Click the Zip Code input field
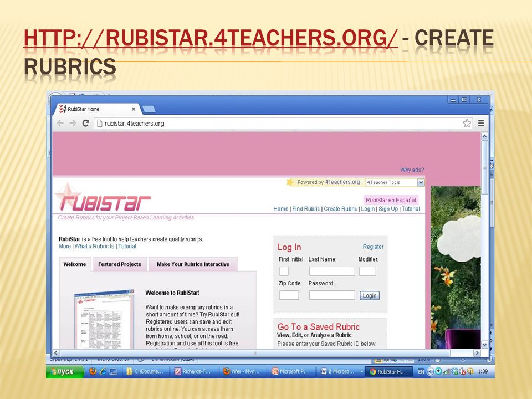The image size is (532, 399). (x=289, y=295)
